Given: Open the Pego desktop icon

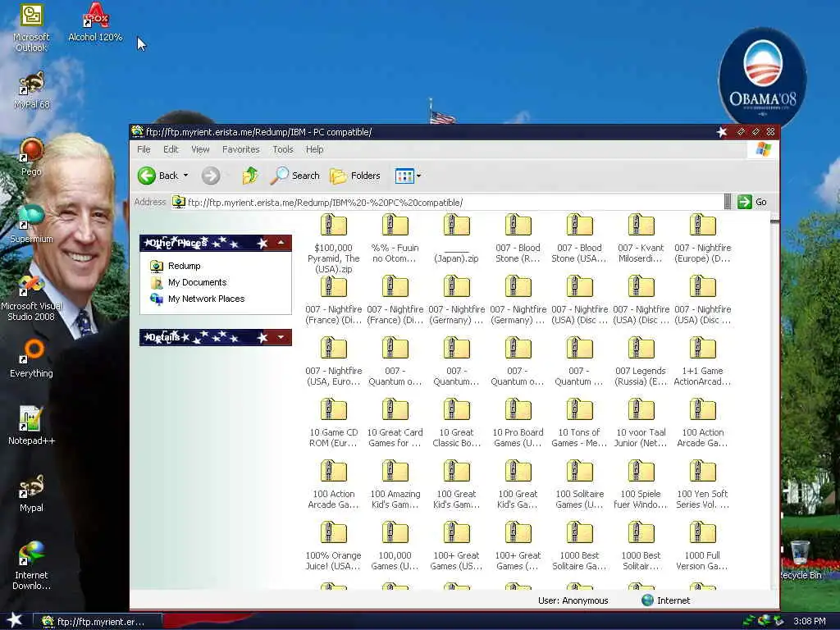Looking at the screenshot, I should point(31,157).
